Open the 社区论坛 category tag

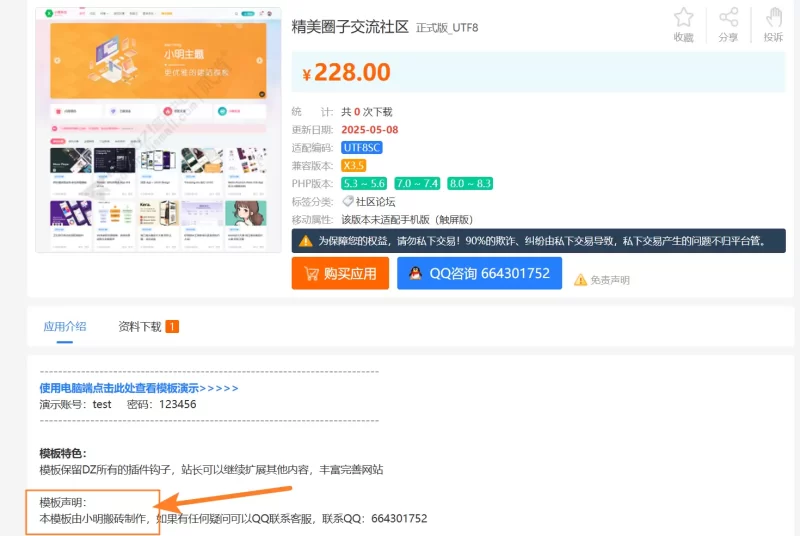(x=375, y=201)
